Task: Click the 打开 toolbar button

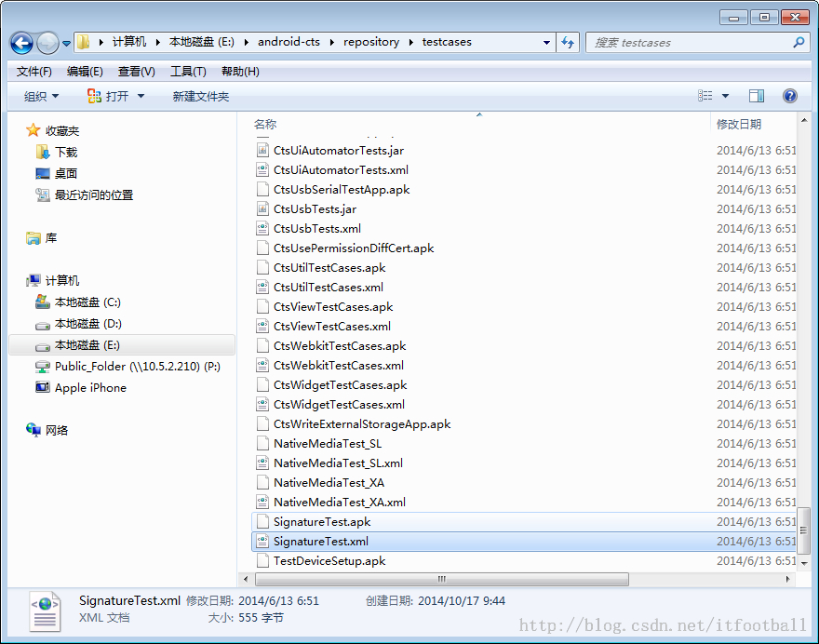Action: tap(108, 96)
